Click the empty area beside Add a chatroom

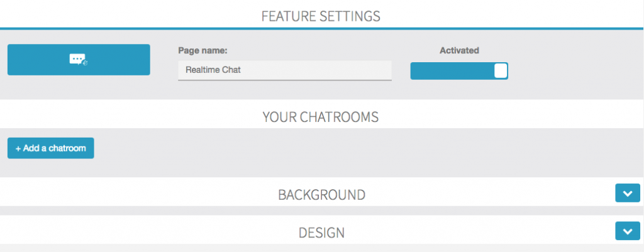pos(314,151)
